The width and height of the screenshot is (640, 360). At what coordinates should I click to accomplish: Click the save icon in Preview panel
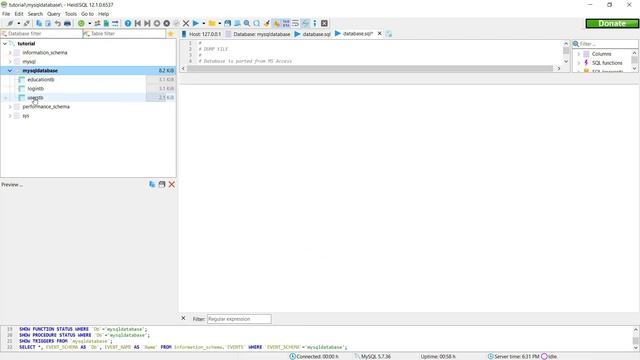tap(162, 184)
